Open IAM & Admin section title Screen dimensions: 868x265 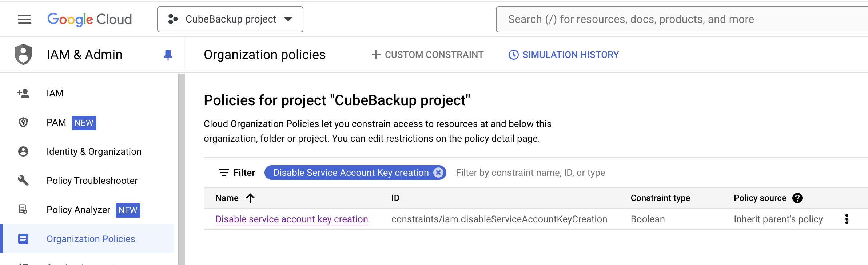[x=84, y=55]
